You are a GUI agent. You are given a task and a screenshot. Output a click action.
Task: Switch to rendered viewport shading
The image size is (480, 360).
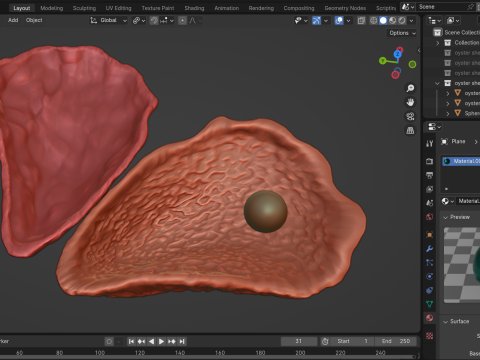(402, 20)
